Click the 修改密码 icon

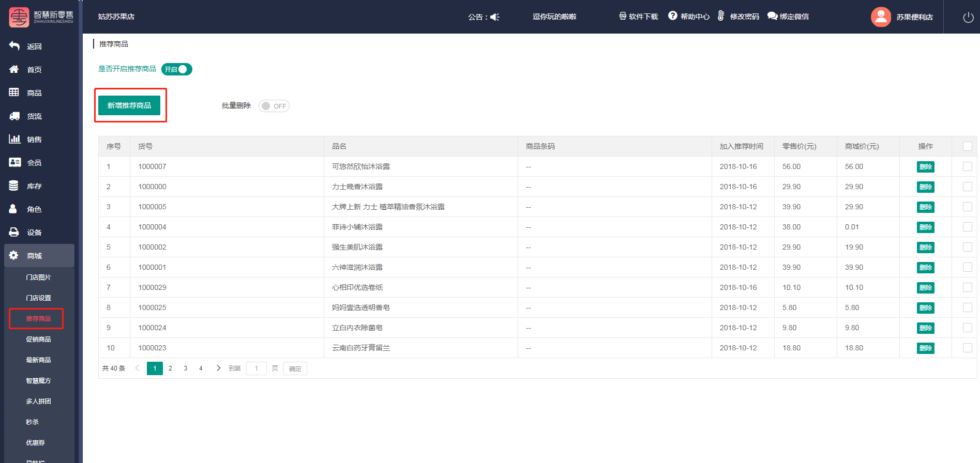pyautogui.click(x=721, y=16)
